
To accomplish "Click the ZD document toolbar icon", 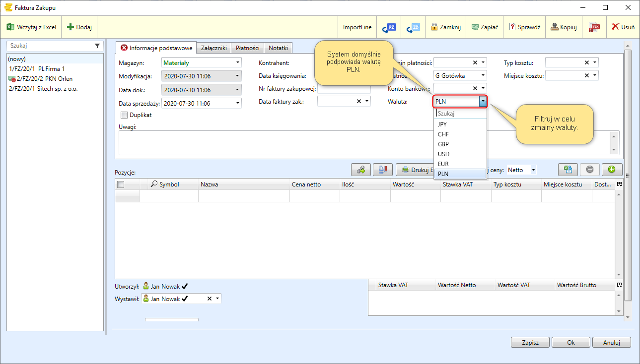I will pyautogui.click(x=413, y=27).
